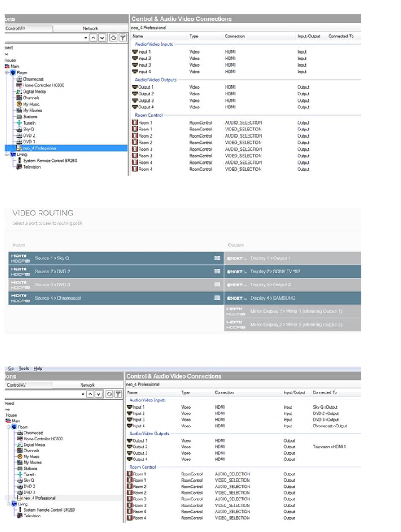
Task: Click Chromecast icon in top screenshot tree
Action: click(x=19, y=79)
